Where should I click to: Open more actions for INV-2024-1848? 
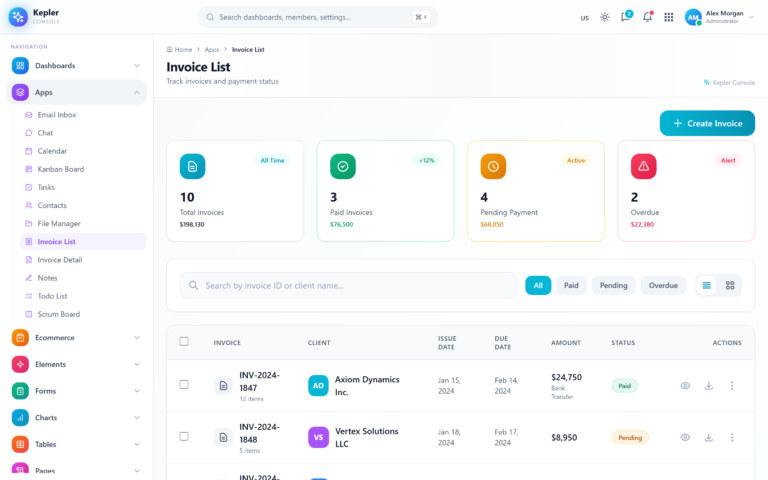pos(732,437)
